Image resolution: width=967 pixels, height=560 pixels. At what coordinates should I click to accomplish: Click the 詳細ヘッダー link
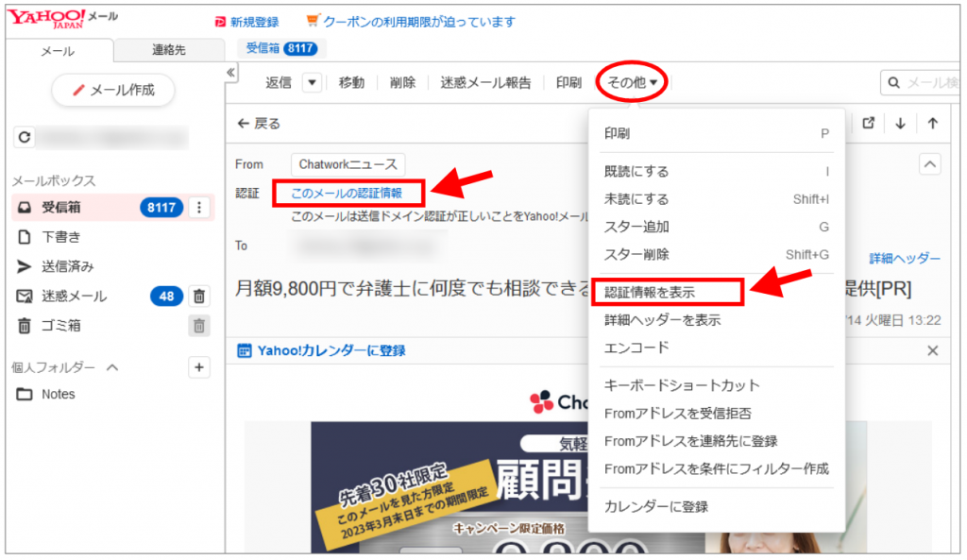tap(905, 259)
